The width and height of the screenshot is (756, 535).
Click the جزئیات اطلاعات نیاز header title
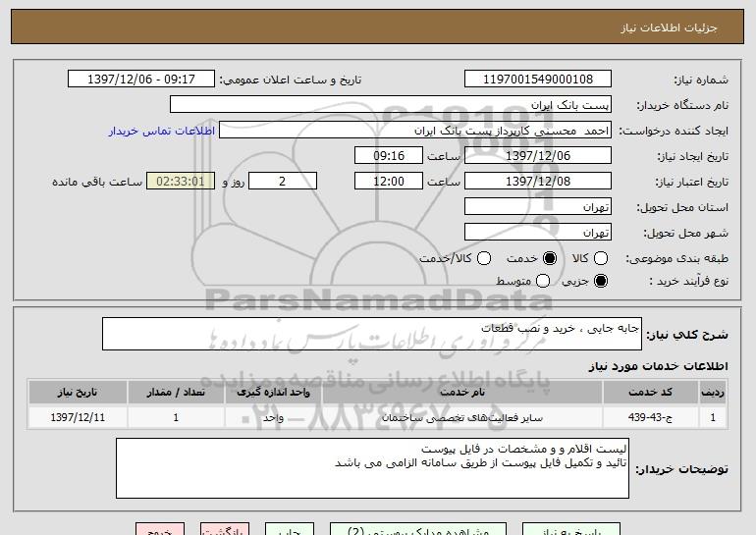(669, 27)
